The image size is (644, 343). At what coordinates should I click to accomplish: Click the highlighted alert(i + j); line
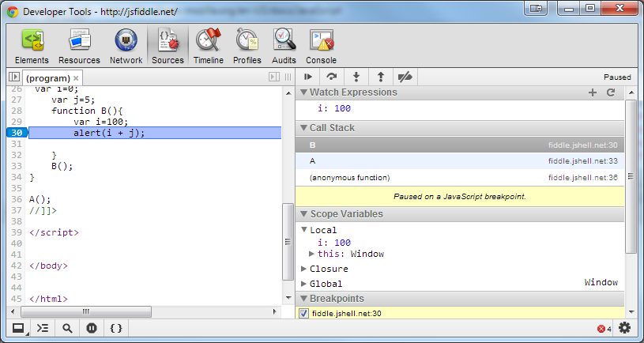click(155, 133)
